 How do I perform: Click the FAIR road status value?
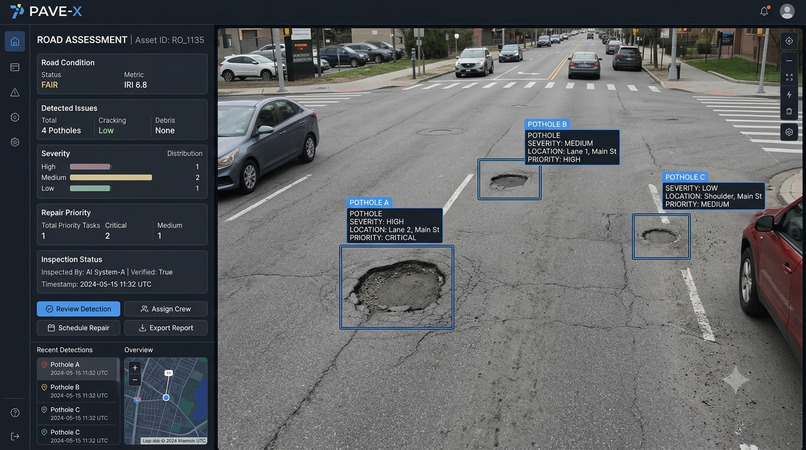[x=49, y=85]
